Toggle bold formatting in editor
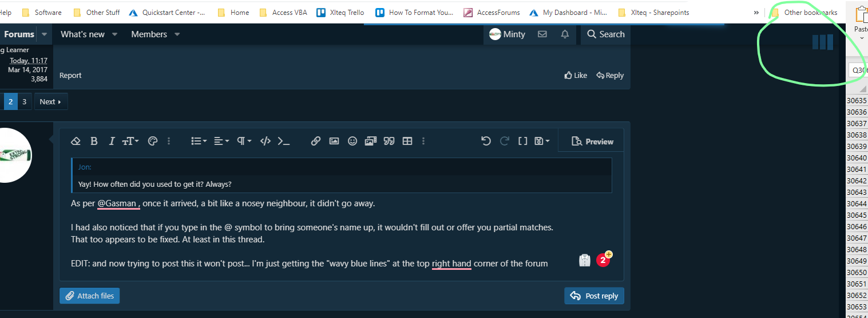This screenshot has height=318, width=868. point(94,141)
